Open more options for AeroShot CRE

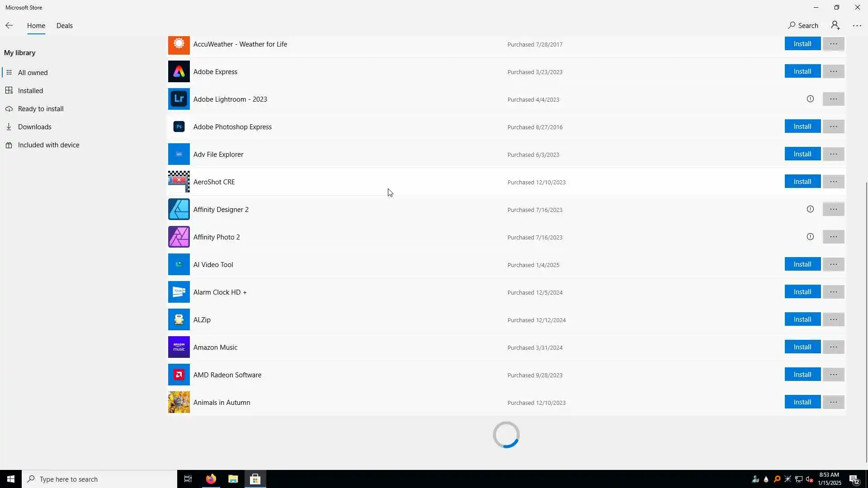pyautogui.click(x=833, y=182)
